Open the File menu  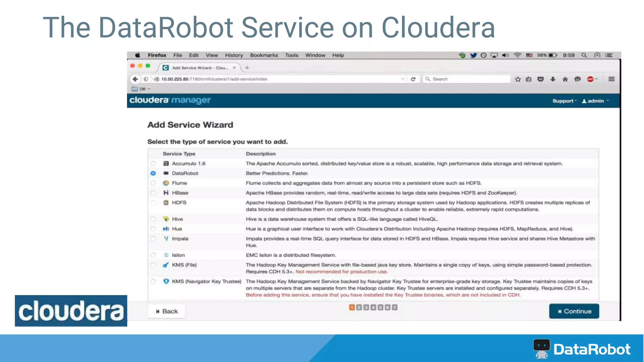[x=178, y=55]
